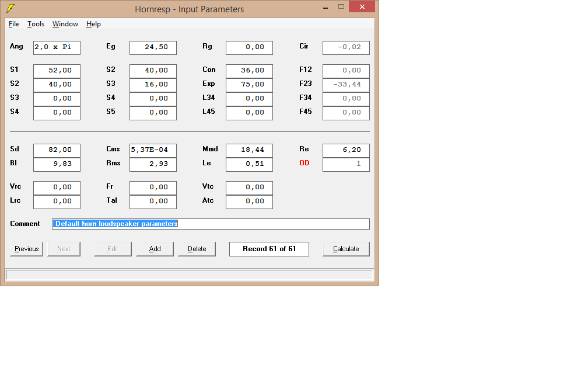
Task: Click the Mmd label
Action: point(210,149)
